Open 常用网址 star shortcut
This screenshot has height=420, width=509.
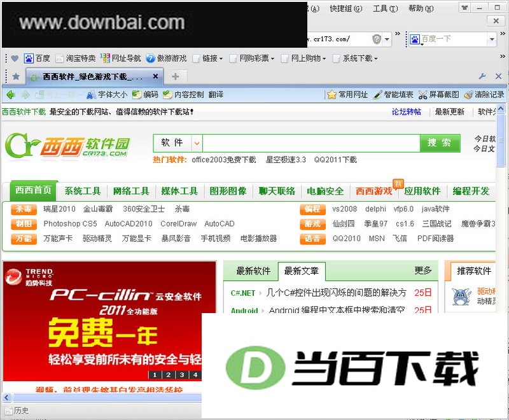tap(347, 94)
